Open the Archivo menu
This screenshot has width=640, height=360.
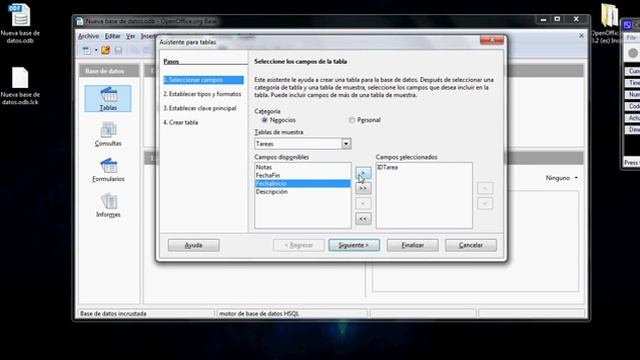[88, 36]
